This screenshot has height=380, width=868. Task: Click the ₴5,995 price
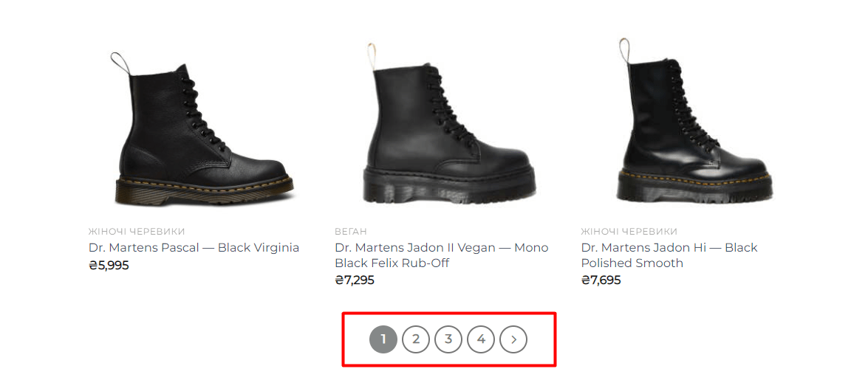tap(109, 266)
